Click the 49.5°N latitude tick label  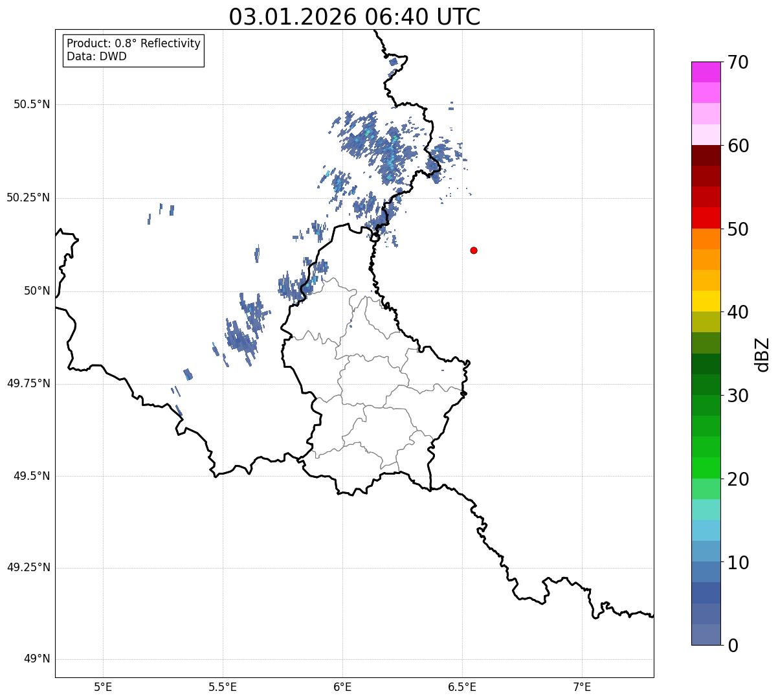[x=32, y=476]
